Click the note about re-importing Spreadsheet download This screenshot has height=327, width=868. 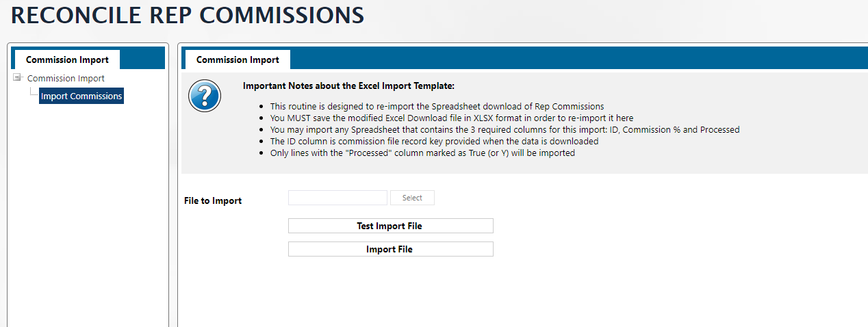(x=437, y=106)
